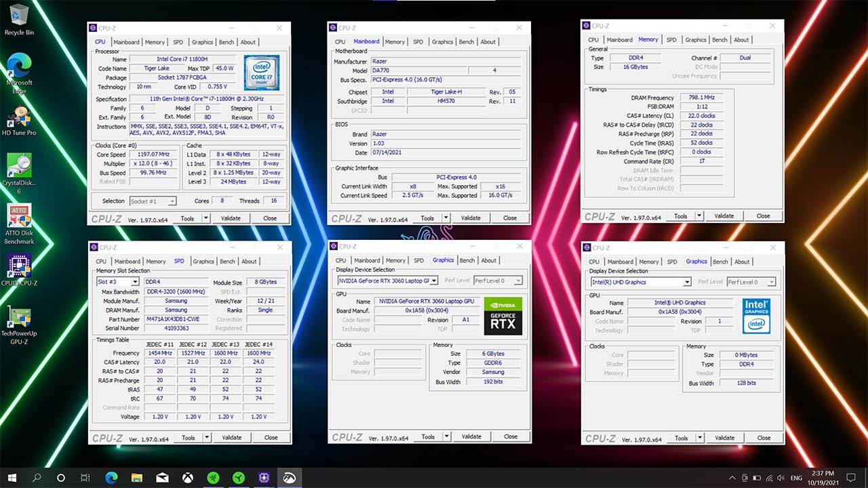Open the NVIDIA GeForce RTX 3060 device dropdown

pyautogui.click(x=433, y=281)
